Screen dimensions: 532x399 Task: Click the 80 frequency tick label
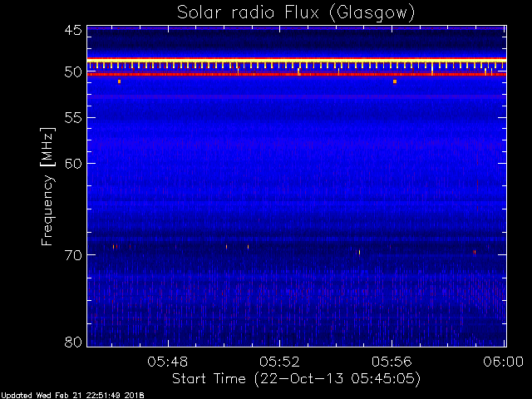73,342
